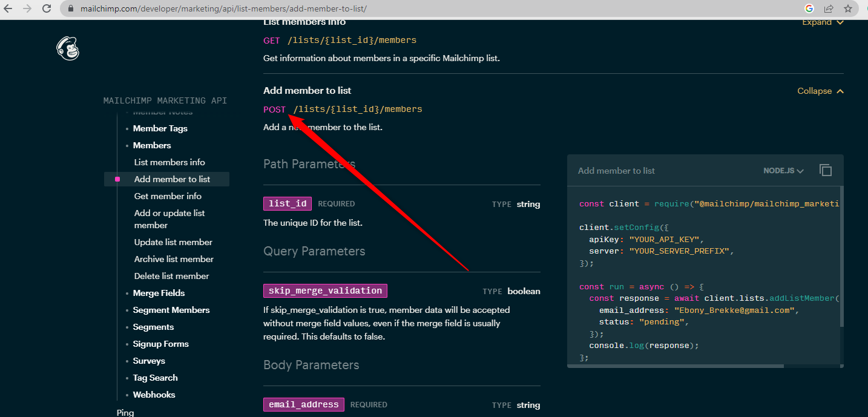The width and height of the screenshot is (868, 417).
Task: Click the "pending" status value in code
Action: coord(662,322)
